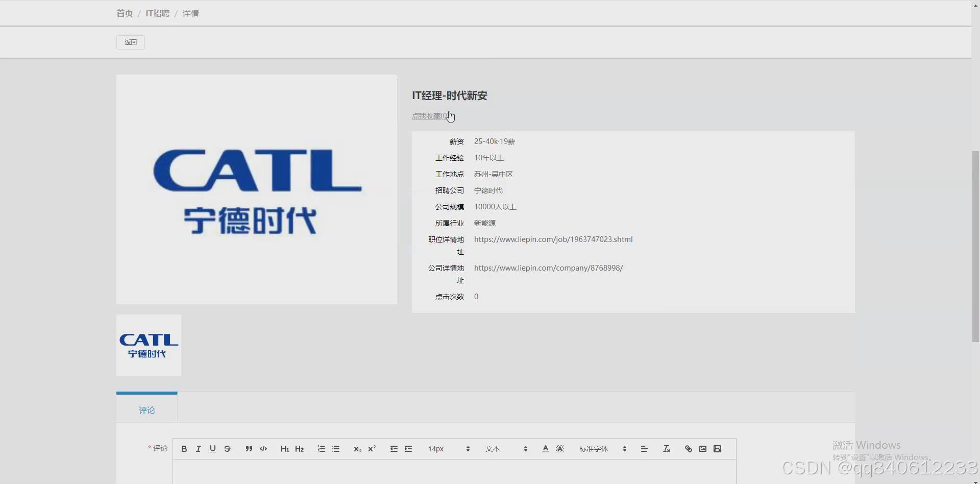
Task: Open the text alignment options
Action: pyautogui.click(x=644, y=449)
